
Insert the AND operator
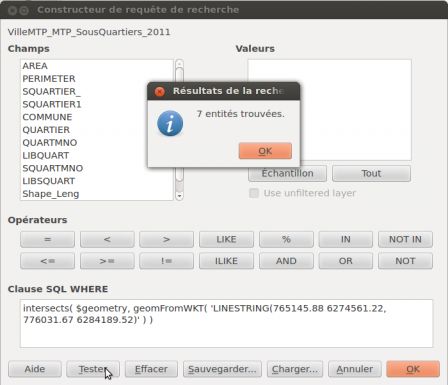[286, 261]
